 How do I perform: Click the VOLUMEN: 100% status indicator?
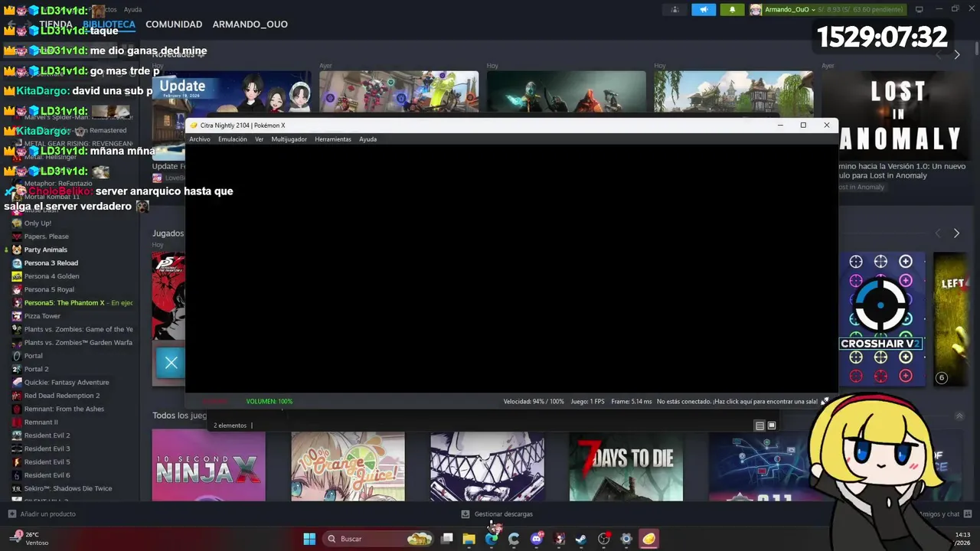click(269, 401)
